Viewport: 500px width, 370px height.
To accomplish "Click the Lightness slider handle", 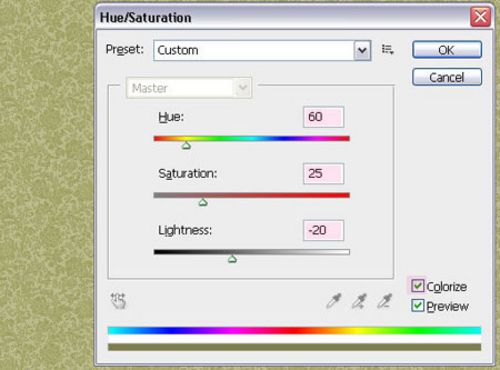I will (232, 259).
